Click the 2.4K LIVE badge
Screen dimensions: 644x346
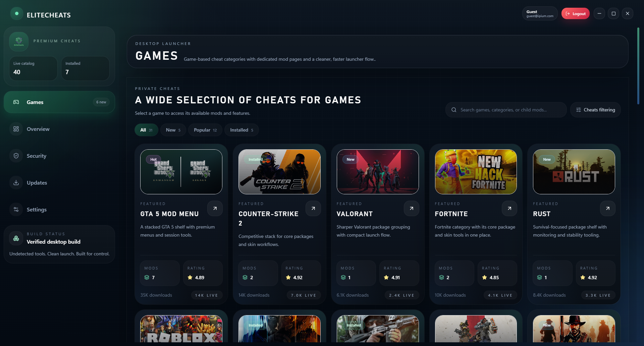[x=401, y=295]
